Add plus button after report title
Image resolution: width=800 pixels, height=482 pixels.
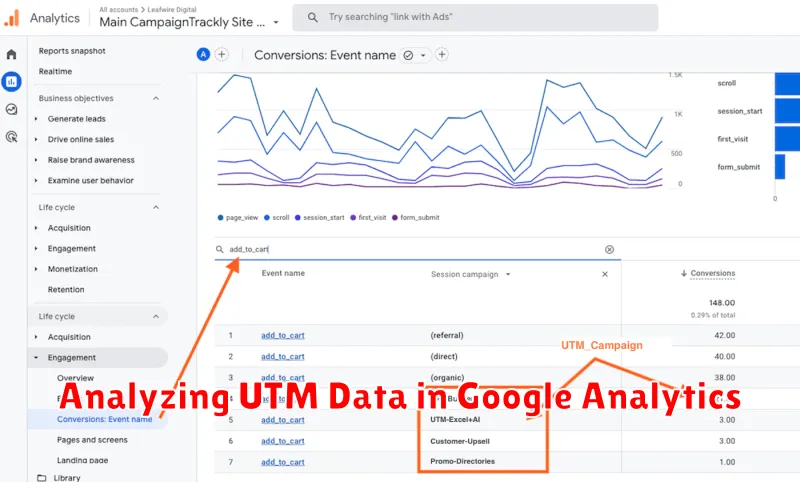pyautogui.click(x=442, y=55)
